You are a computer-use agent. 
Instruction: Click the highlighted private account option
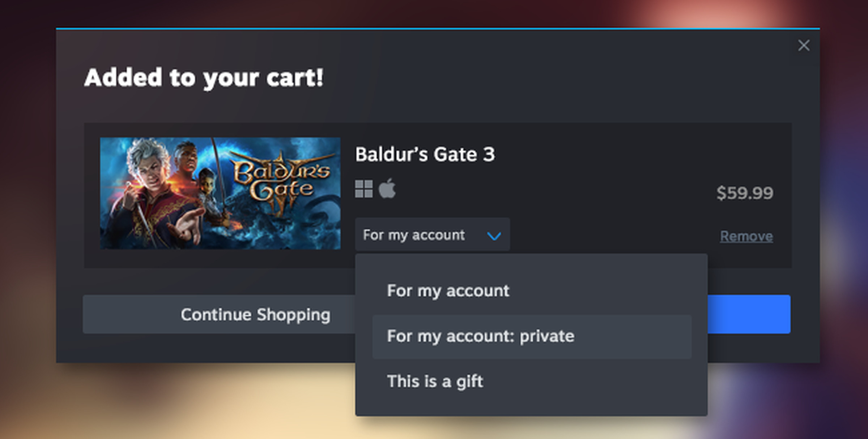[481, 336]
